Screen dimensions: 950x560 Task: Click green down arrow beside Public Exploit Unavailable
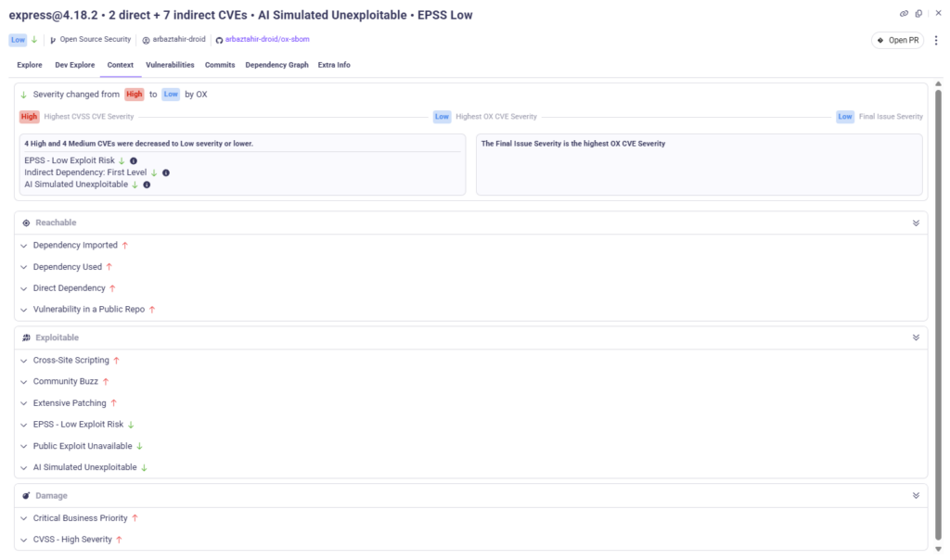(139, 446)
